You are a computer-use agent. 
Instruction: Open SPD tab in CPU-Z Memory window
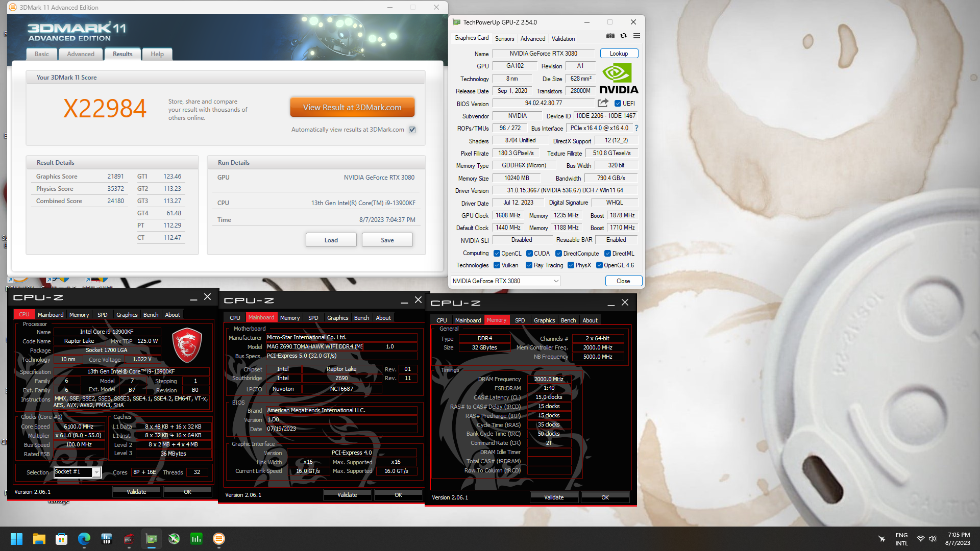[x=520, y=320]
